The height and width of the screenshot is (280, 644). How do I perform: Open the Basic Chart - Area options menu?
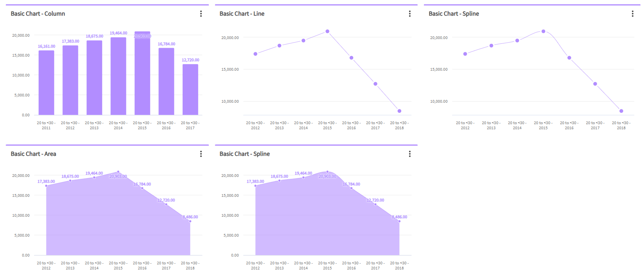coord(201,154)
